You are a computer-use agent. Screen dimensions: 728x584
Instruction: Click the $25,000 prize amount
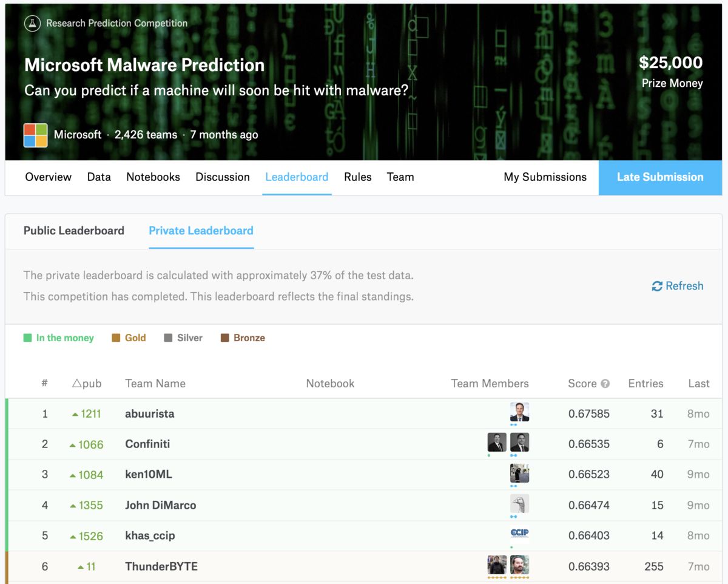coord(671,63)
